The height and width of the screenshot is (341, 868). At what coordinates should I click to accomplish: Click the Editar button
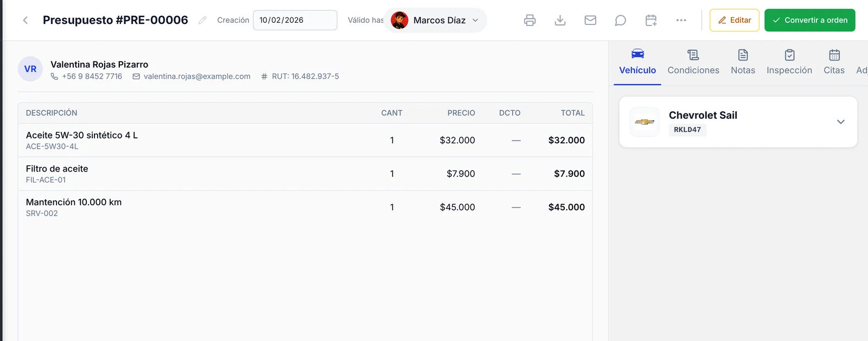[x=735, y=20]
